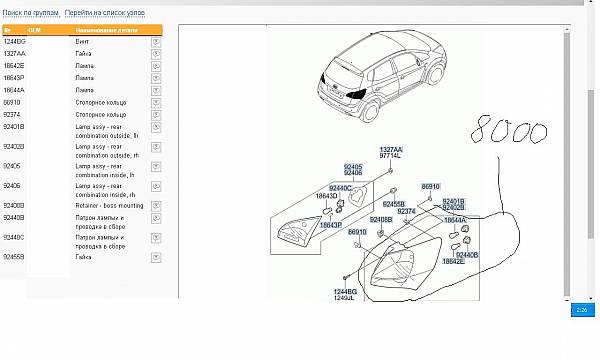The height and width of the screenshot is (360, 600).
Task: Click the 18644A callout in the diagram
Action: (x=455, y=220)
